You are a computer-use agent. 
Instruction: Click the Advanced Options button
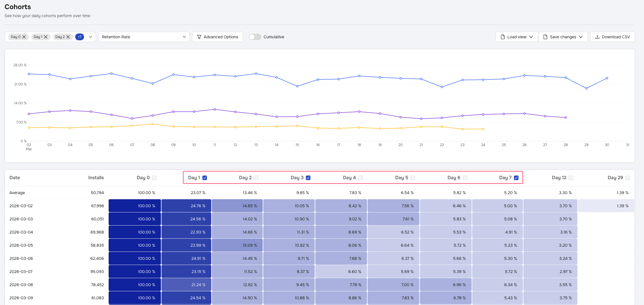coord(218,37)
